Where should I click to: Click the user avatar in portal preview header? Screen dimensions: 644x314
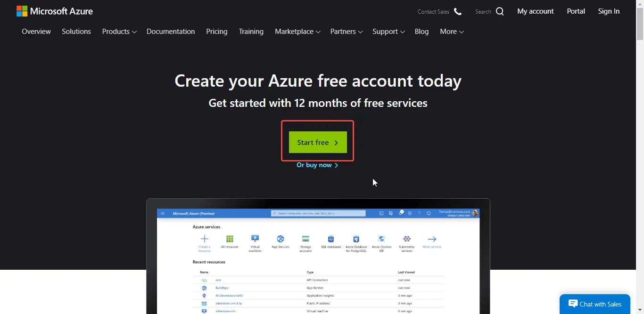(x=475, y=213)
